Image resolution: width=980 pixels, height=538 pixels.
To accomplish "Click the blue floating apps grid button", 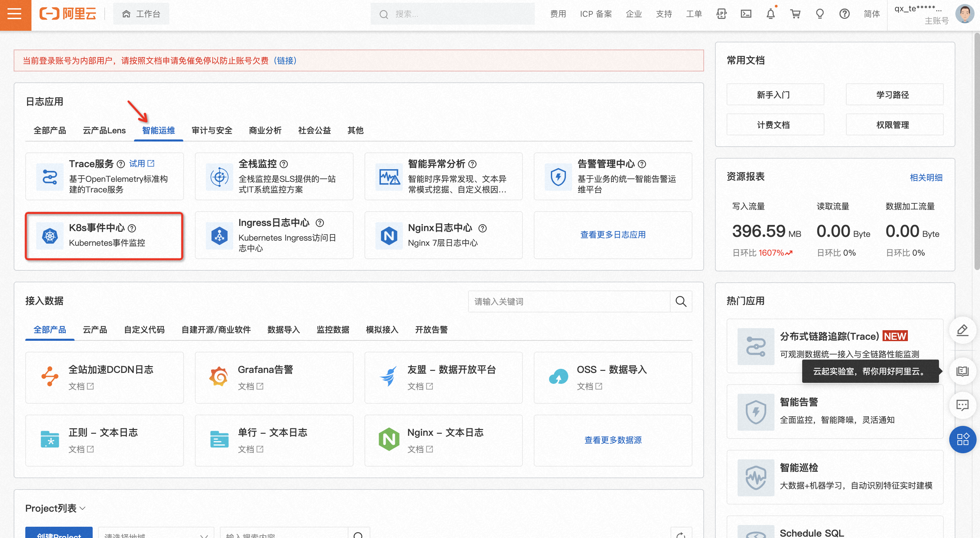I will coord(962,439).
